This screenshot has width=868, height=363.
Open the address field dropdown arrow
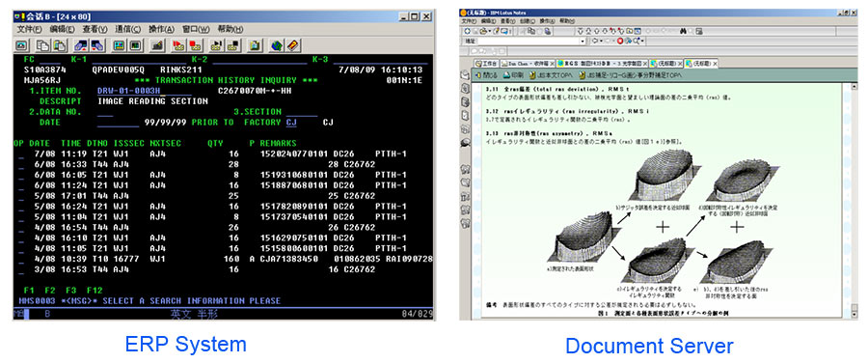[x=583, y=41]
